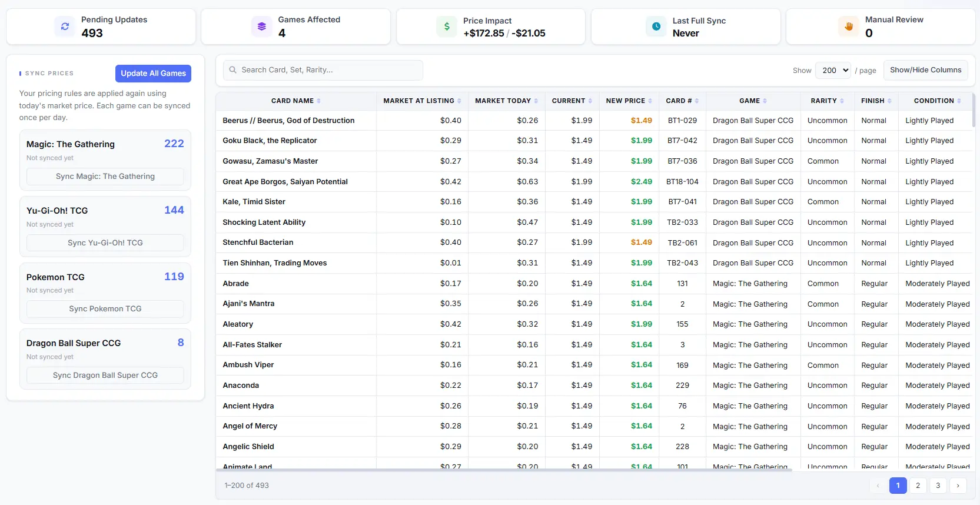This screenshot has height=505, width=980.
Task: Go to next page arrow
Action: coord(958,486)
